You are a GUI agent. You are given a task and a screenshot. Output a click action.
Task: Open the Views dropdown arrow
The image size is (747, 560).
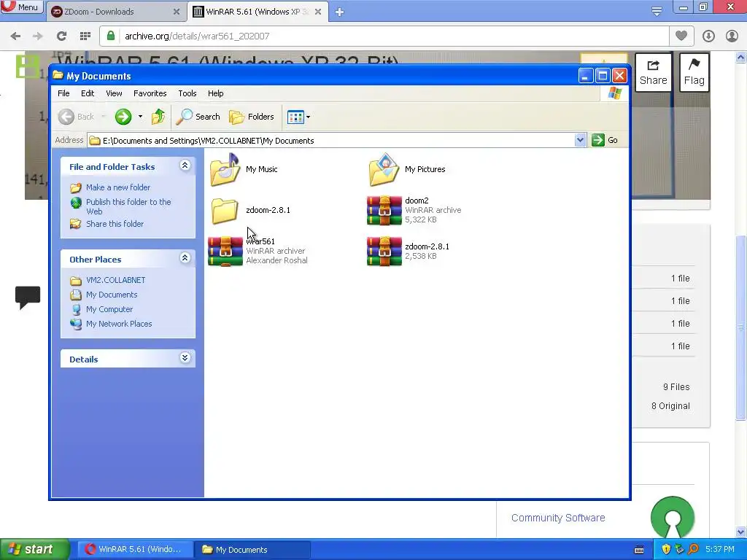[x=309, y=117]
